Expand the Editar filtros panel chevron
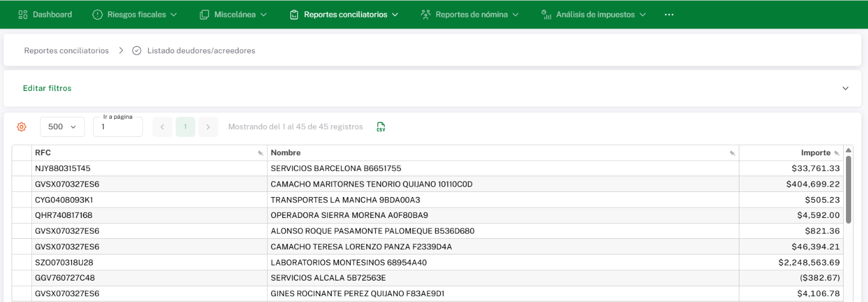Screen dimensions: 868x302 [845, 88]
